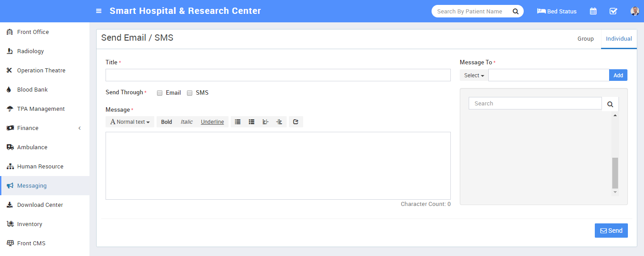
Task: Click the recipient list scrollbar thumb
Action: coord(615,173)
